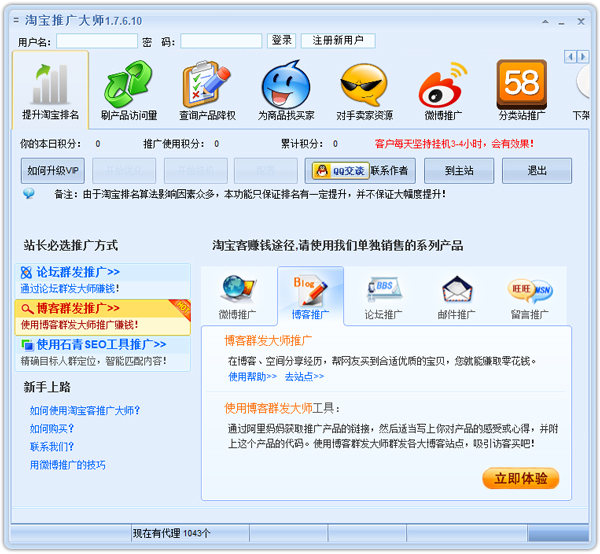The height and width of the screenshot is (554, 600).
Task: Click the 精确目标人群定位 text
Action: click(60, 361)
